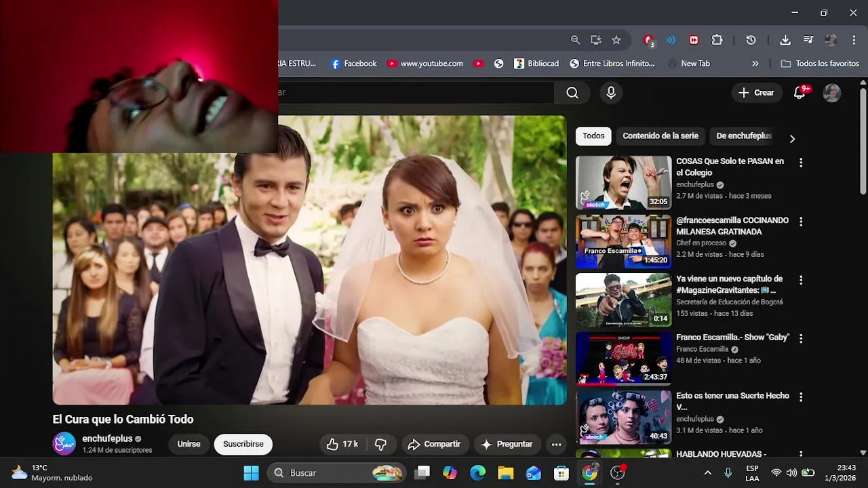Click the YouTube search magnifier button
The height and width of the screenshot is (488, 868).
pyautogui.click(x=572, y=93)
